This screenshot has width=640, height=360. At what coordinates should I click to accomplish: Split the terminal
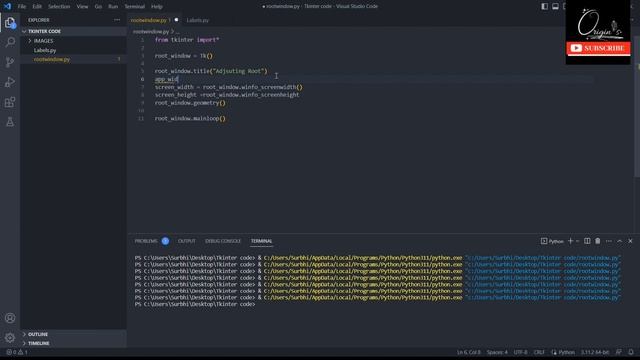pos(587,241)
